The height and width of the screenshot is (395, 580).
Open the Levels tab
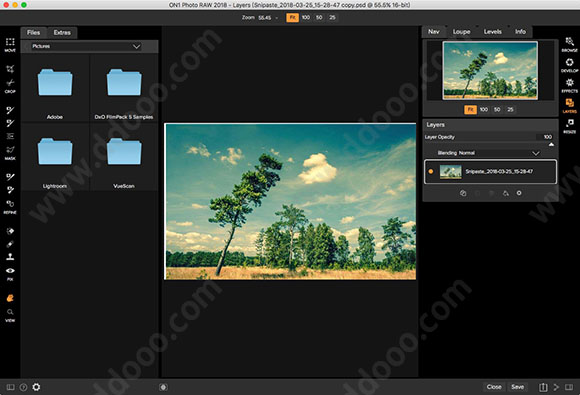[x=493, y=32]
